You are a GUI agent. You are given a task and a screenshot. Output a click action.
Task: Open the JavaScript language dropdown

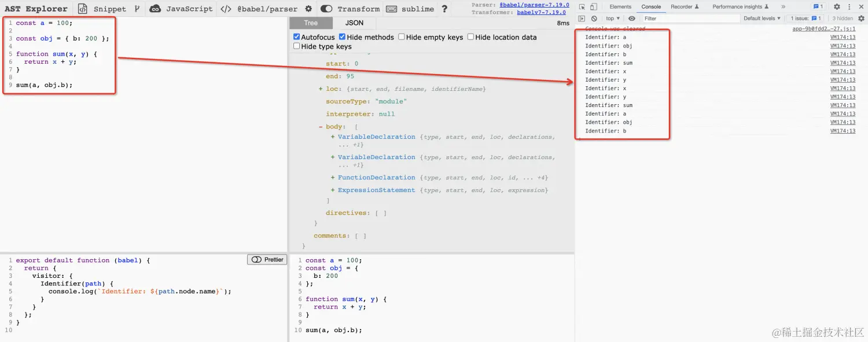pyautogui.click(x=190, y=9)
